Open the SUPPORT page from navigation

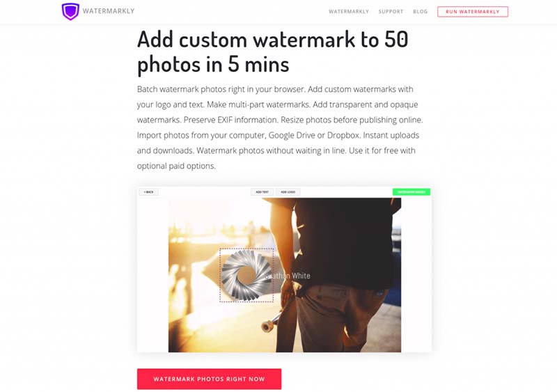click(391, 12)
